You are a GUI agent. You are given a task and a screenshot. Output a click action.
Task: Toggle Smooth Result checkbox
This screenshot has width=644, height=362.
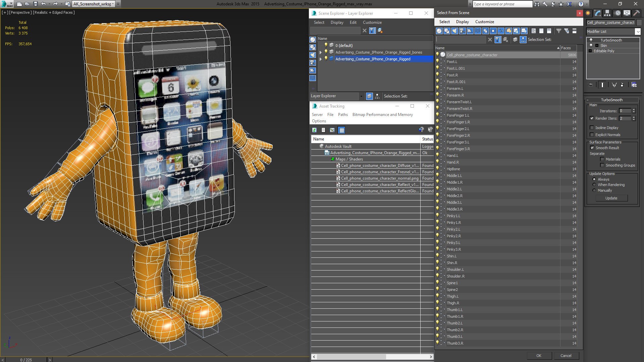coord(592,148)
